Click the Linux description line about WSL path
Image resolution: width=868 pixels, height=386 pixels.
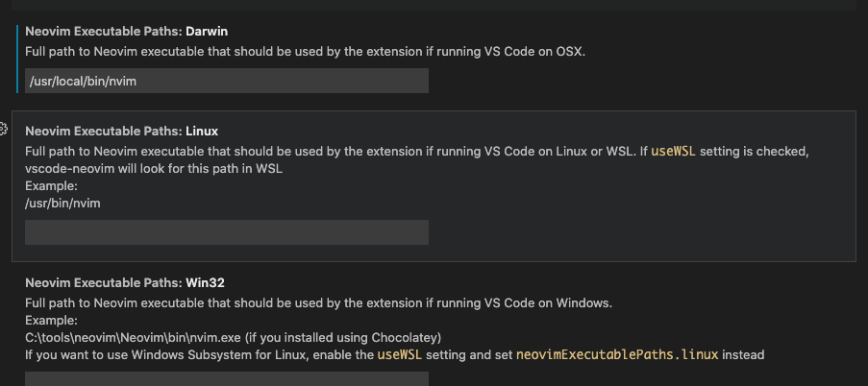click(x=154, y=169)
